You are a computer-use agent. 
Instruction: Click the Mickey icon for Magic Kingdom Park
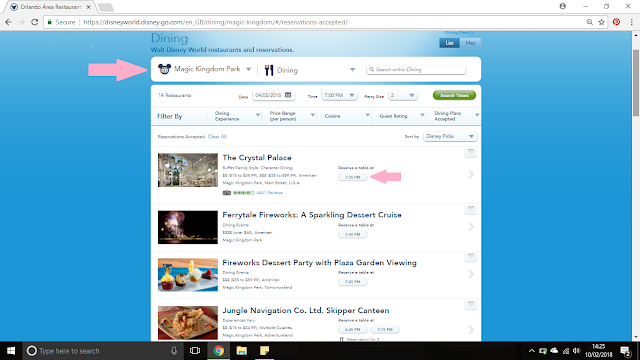[x=164, y=69]
